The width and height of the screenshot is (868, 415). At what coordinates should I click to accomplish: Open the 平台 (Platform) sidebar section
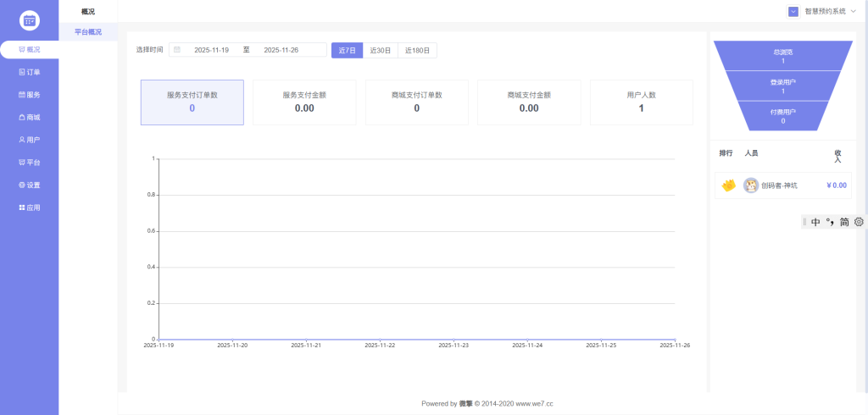(x=30, y=162)
